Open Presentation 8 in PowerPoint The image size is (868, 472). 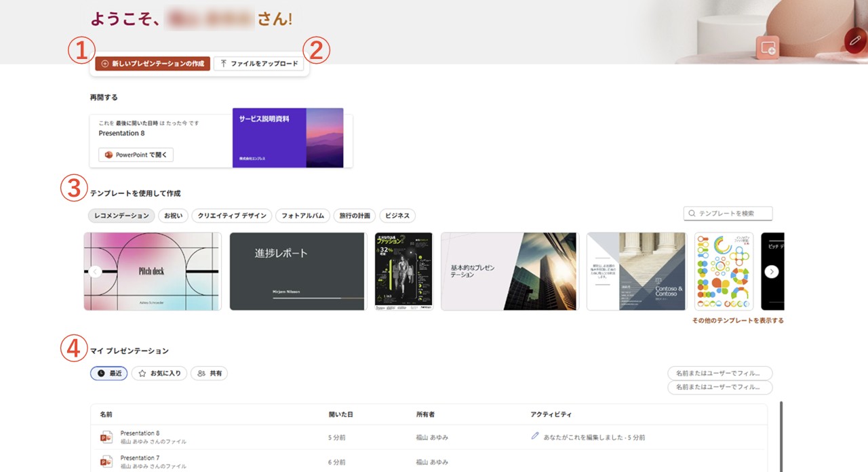coord(136,155)
